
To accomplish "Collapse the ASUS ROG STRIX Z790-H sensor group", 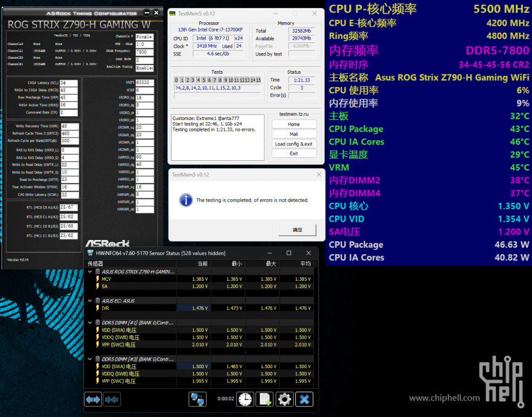I will (90, 271).
